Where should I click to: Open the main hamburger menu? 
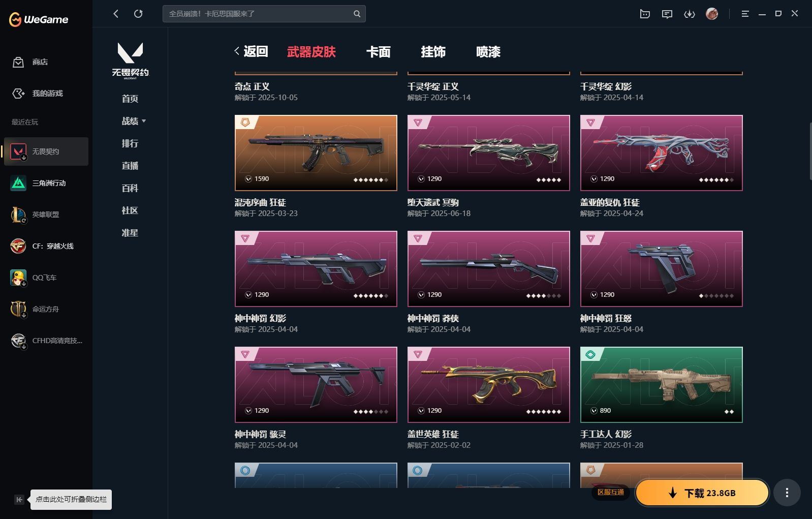click(x=745, y=14)
